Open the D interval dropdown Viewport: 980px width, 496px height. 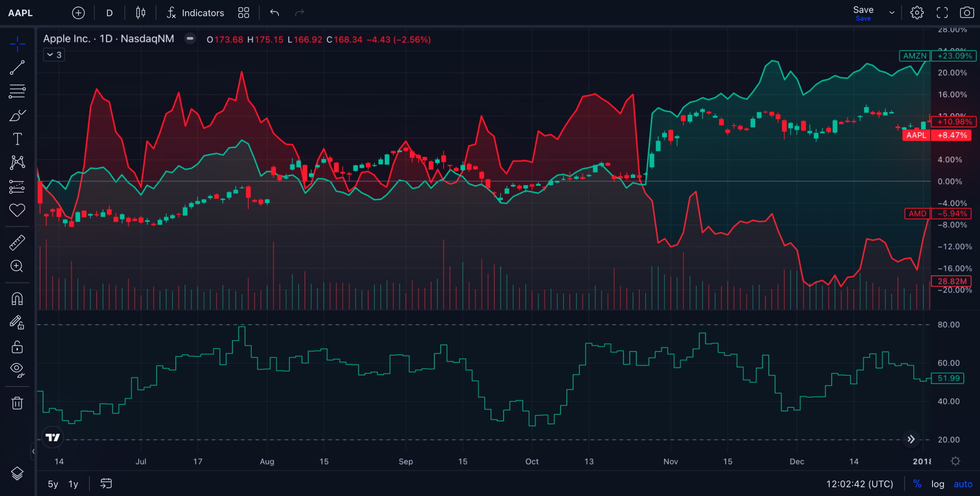(109, 13)
